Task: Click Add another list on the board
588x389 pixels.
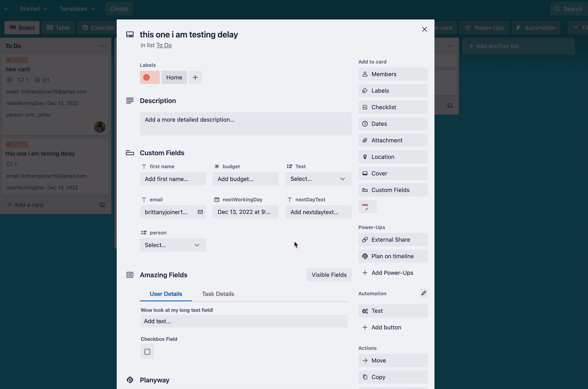Action: (x=518, y=46)
